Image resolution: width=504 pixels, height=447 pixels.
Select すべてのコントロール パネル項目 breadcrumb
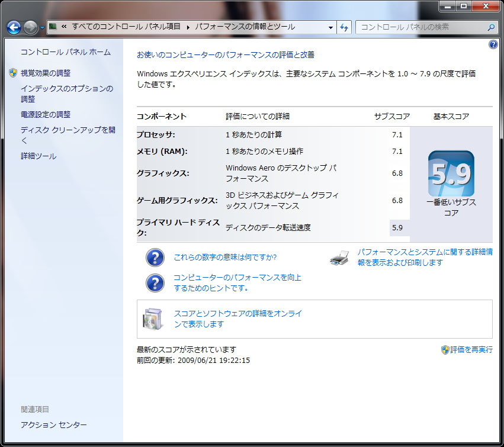pos(127,27)
